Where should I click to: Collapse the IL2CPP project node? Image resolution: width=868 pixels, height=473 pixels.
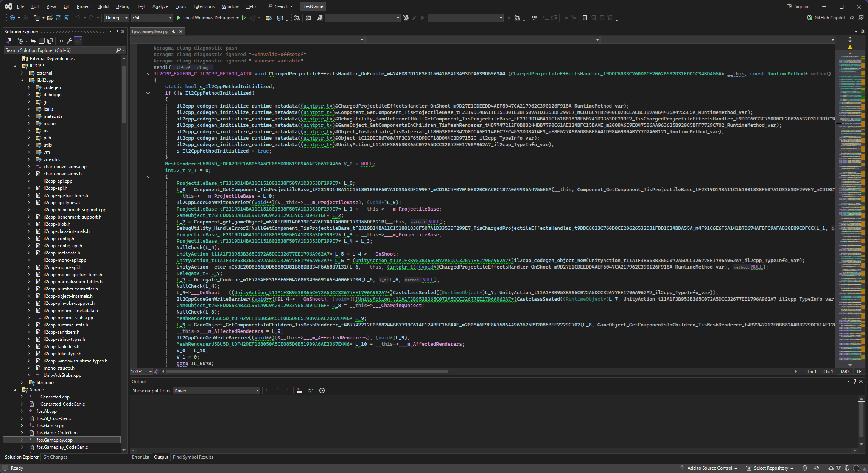15,66
